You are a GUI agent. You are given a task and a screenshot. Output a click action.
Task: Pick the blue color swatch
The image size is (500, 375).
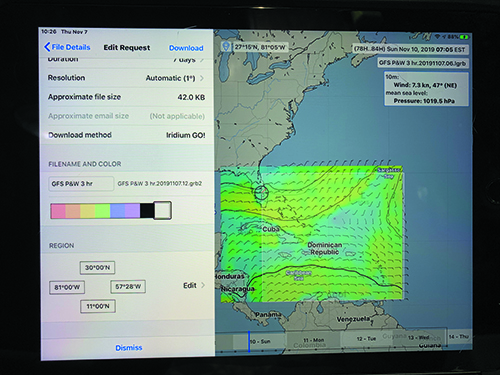(x=117, y=211)
